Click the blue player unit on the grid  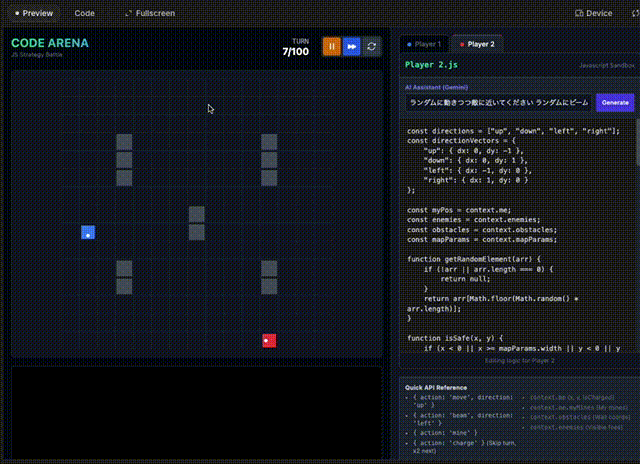(88, 233)
